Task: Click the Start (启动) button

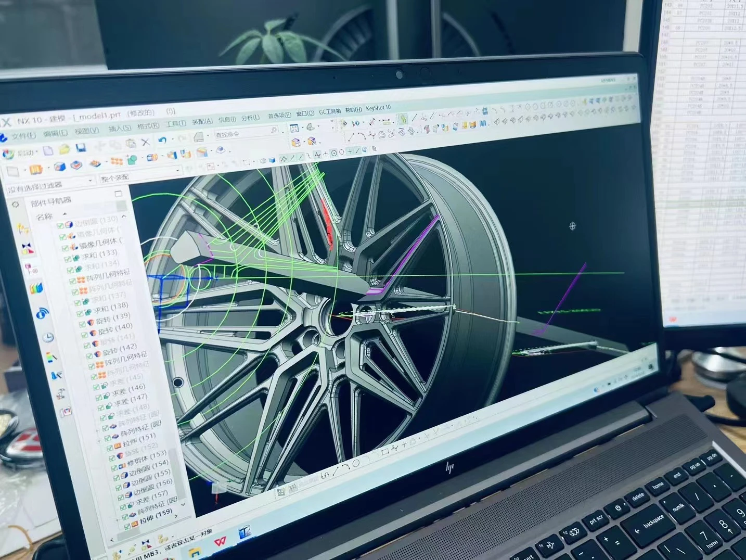Action: coord(20,154)
